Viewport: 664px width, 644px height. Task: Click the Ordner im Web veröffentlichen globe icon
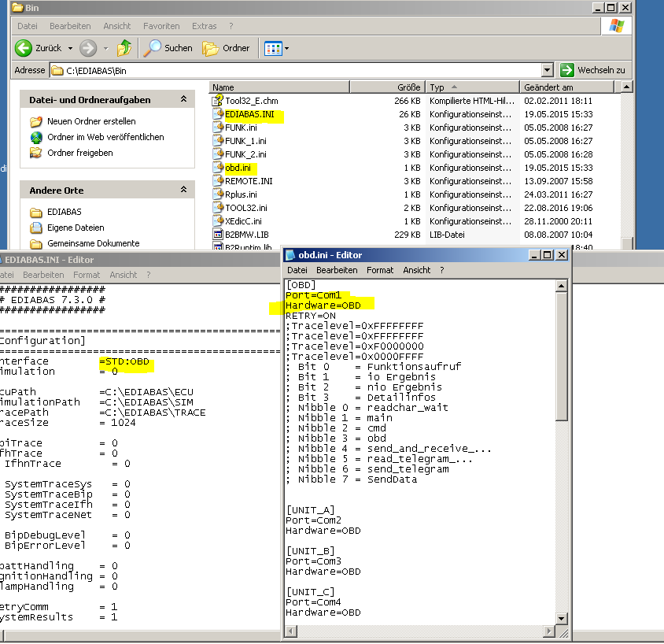pos(36,137)
